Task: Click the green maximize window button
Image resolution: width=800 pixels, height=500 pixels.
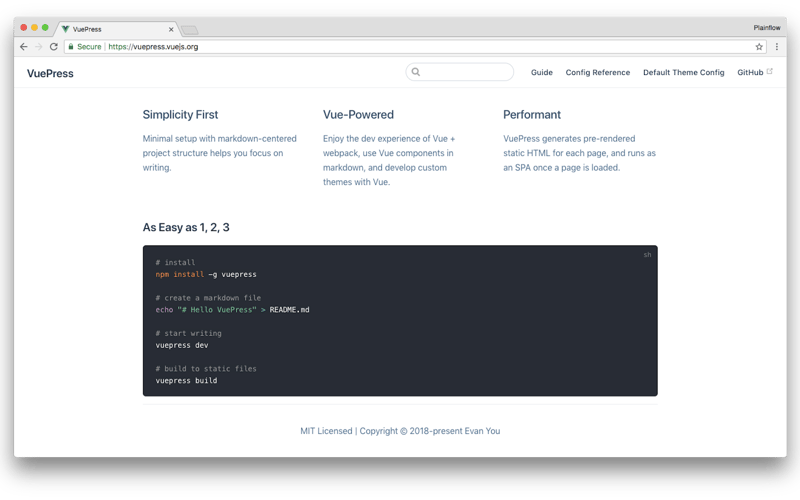Action: tap(45, 28)
